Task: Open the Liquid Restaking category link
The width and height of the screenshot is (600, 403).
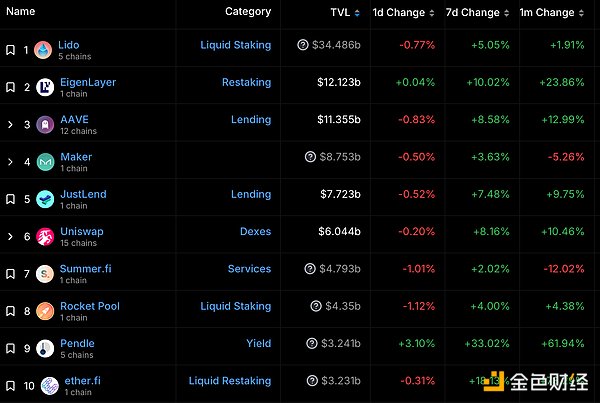Action: pos(230,381)
